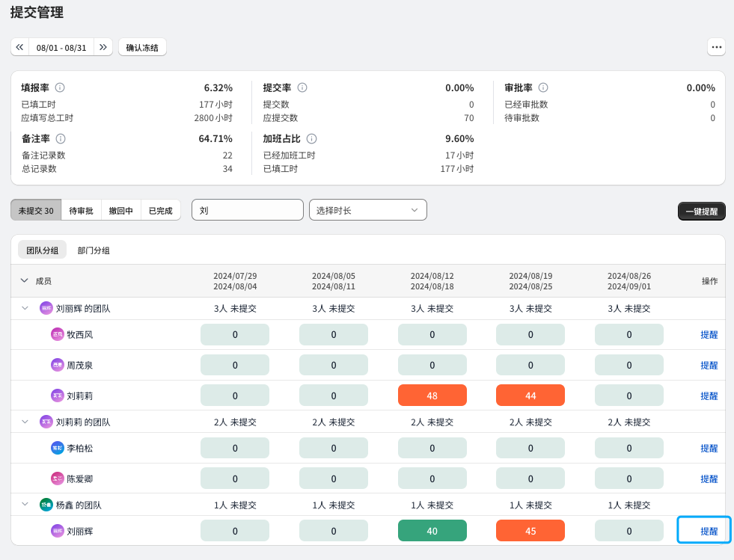Click the green 40 hours cell for 刘丽辉
This screenshot has height=560, width=734.
pyautogui.click(x=432, y=531)
